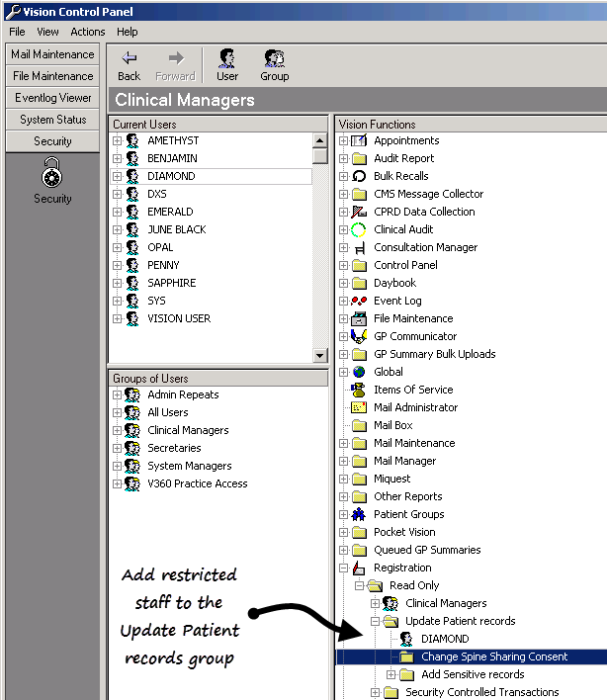Open the View menu
This screenshot has height=700, width=607.
(47, 32)
